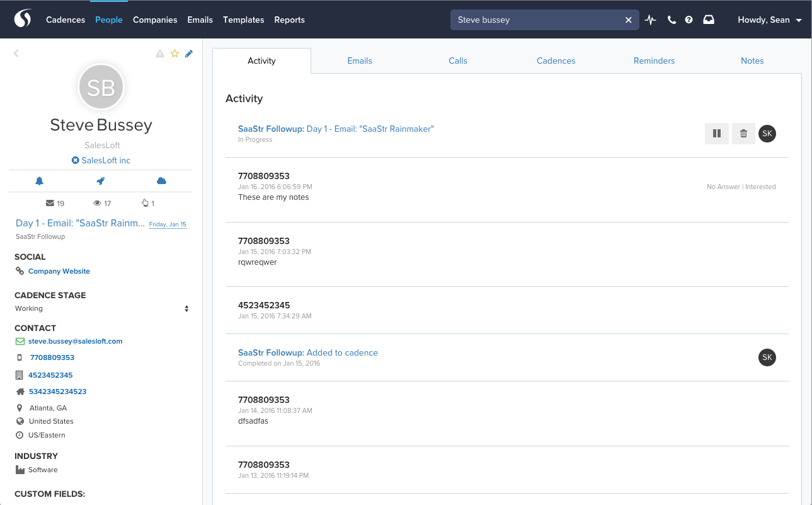Viewport: 812px width, 505px height.
Task: Go back using the left chevron
Action: [x=16, y=54]
